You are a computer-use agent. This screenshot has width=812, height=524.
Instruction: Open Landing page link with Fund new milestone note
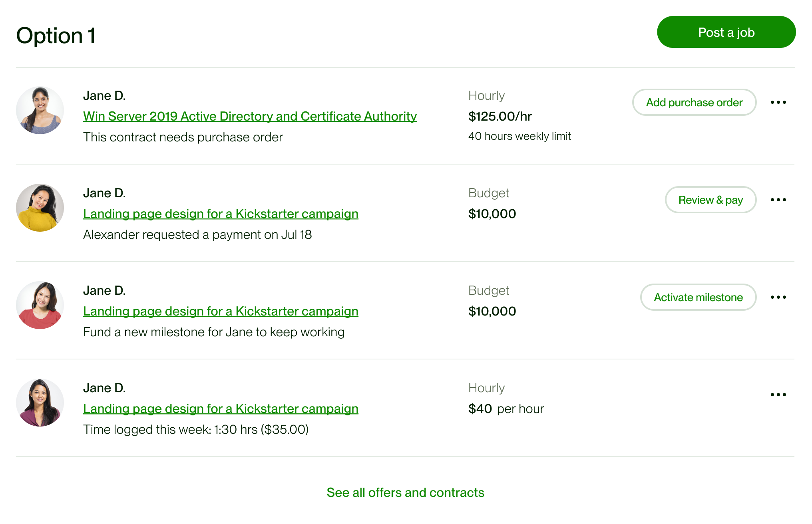[221, 311]
